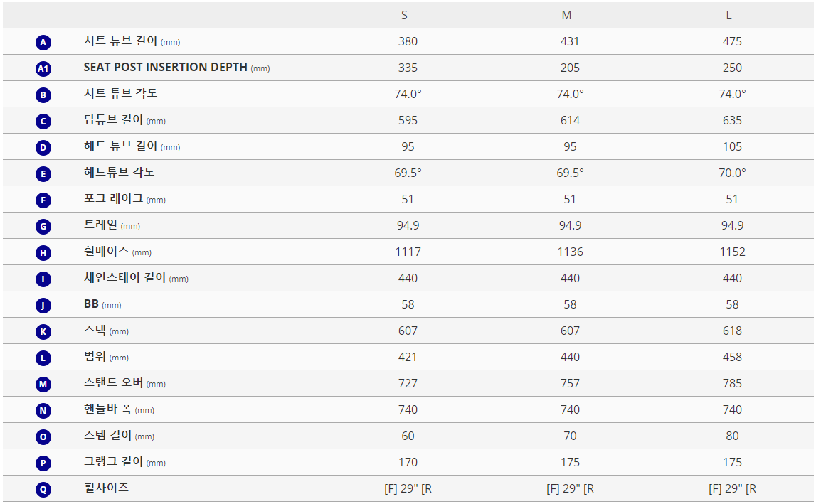Image resolution: width=816 pixels, height=504 pixels.
Task: Click the H badge for 휠베이스
Action: click(43, 253)
